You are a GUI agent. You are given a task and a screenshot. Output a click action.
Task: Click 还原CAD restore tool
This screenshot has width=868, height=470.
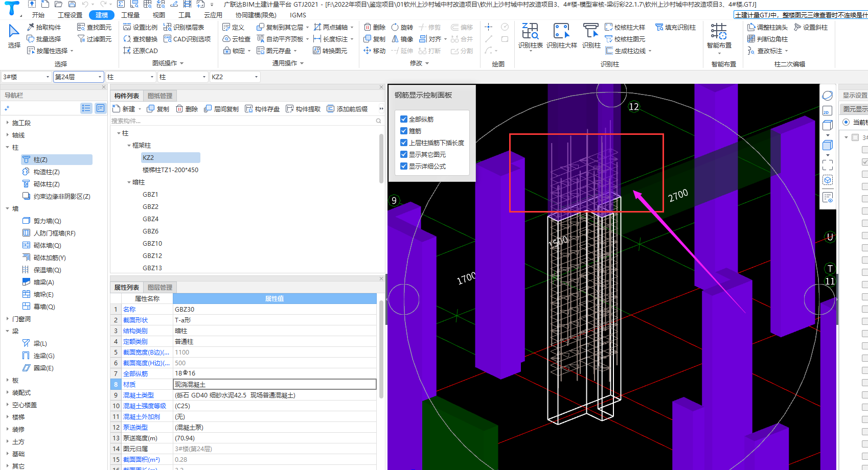pyautogui.click(x=140, y=51)
